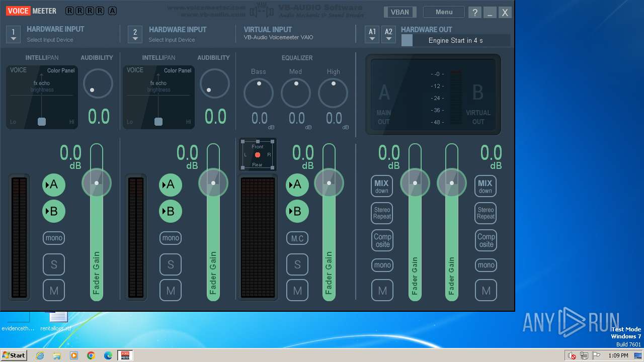Image resolution: width=644 pixels, height=362 pixels.
Task: Click the Front/Rear surround panner dot
Action: (x=258, y=155)
